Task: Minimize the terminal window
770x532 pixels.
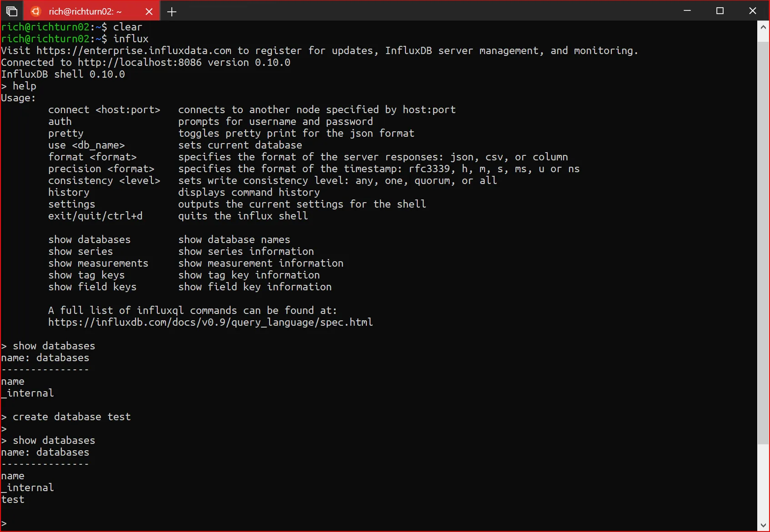Action: point(687,11)
